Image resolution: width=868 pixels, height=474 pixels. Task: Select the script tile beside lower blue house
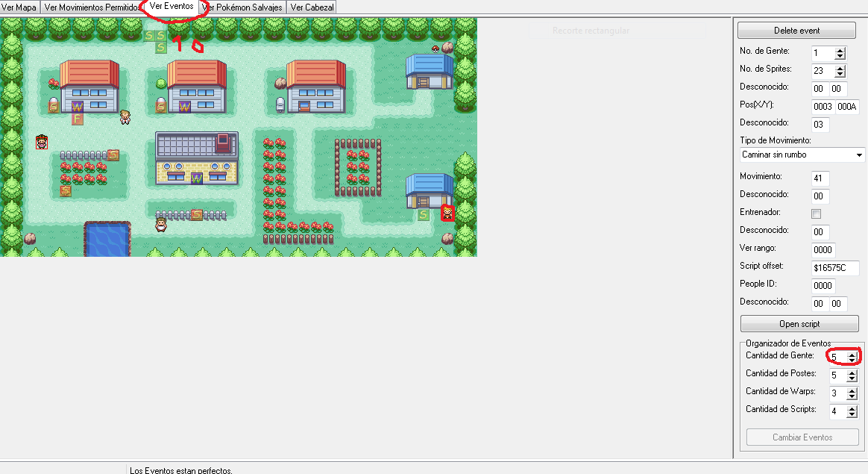pos(424,215)
